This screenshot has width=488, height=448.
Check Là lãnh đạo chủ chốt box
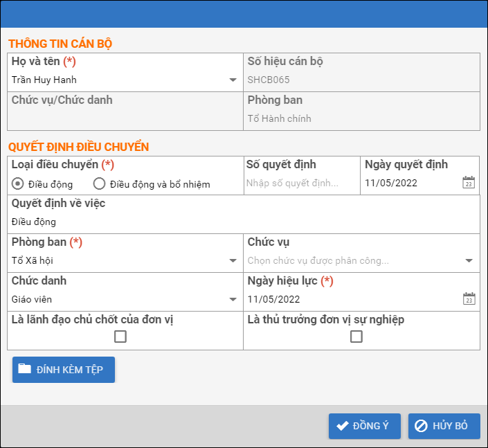120,337
